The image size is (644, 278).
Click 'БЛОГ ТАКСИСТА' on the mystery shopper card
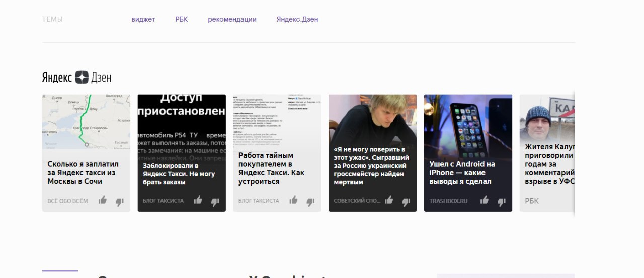point(259,201)
